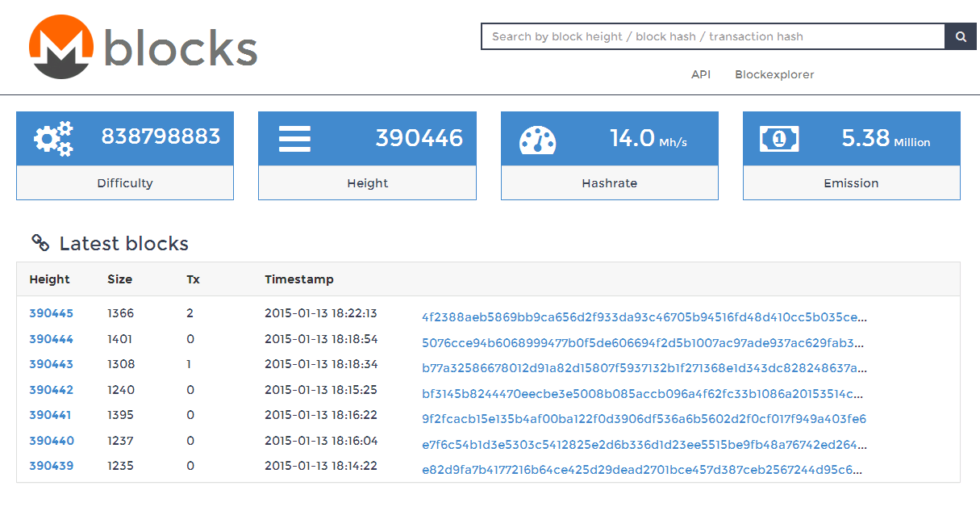This screenshot has height=507, width=980.
Task: Click timestamp 2015-01-13 18:15:25
Action: (x=321, y=390)
